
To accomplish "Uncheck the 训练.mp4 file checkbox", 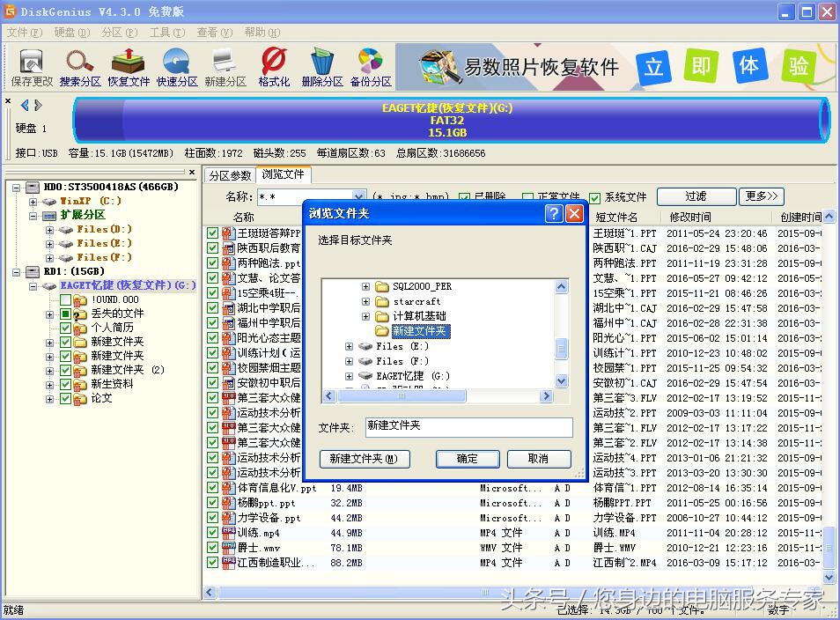I will click(x=212, y=533).
